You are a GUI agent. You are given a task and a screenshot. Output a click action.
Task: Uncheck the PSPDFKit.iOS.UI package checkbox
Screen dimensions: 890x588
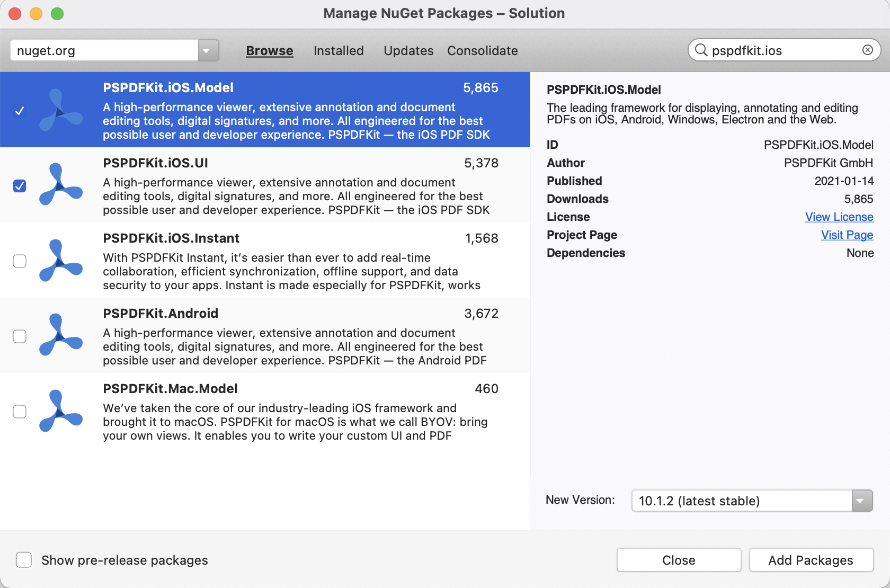pyautogui.click(x=20, y=186)
